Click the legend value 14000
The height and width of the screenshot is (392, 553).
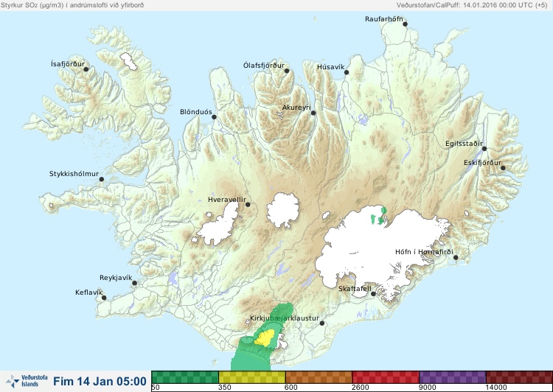pyautogui.click(x=496, y=388)
